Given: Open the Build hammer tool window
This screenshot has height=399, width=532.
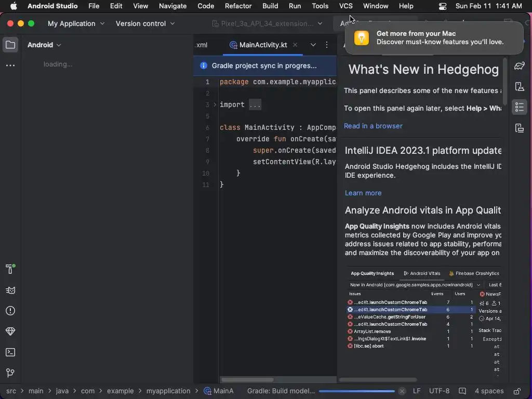Looking at the screenshot, I should (10, 269).
